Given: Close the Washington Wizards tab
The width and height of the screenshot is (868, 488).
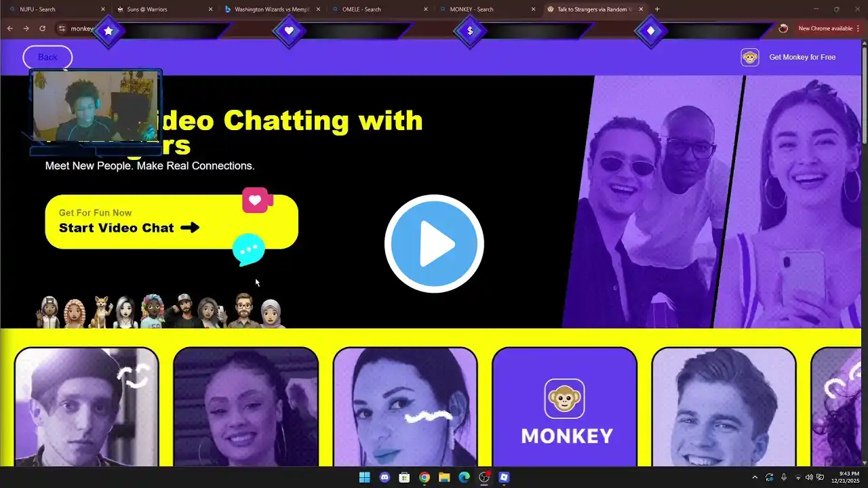Looking at the screenshot, I should tap(318, 9).
